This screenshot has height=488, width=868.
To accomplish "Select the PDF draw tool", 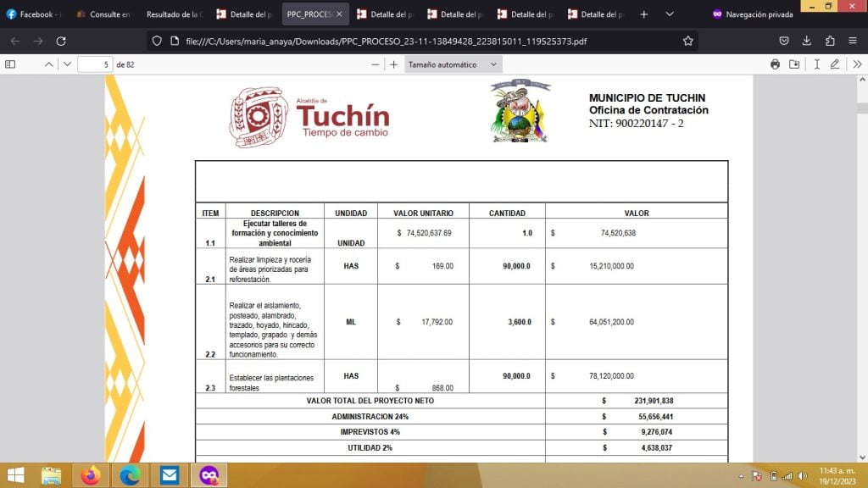I will click(x=835, y=64).
